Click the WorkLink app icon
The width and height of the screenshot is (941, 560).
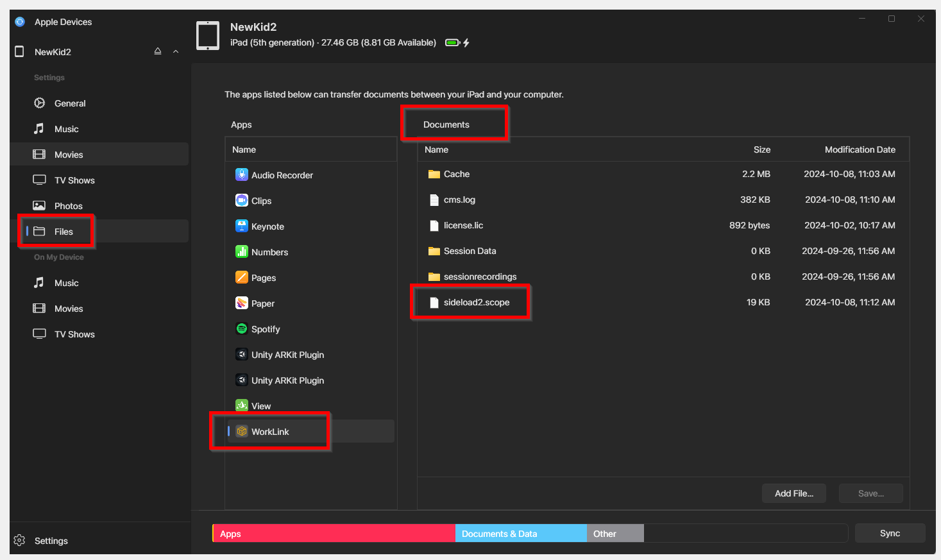point(241,431)
